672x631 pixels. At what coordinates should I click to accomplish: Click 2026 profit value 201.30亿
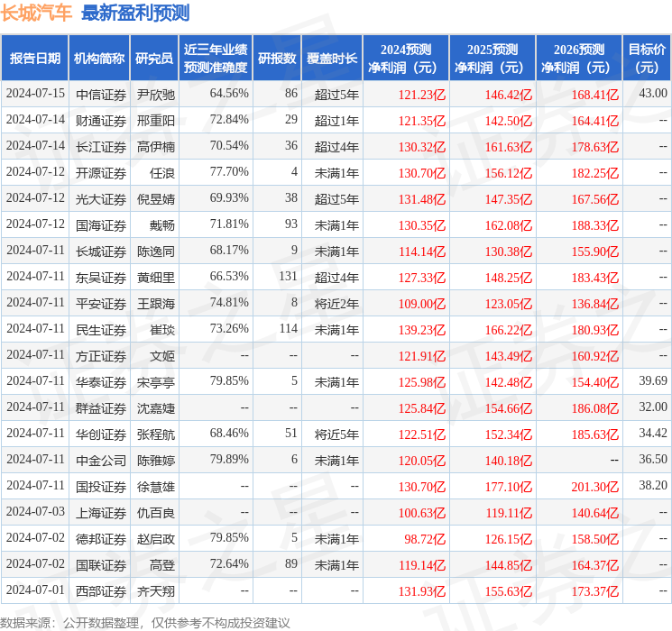tap(594, 487)
